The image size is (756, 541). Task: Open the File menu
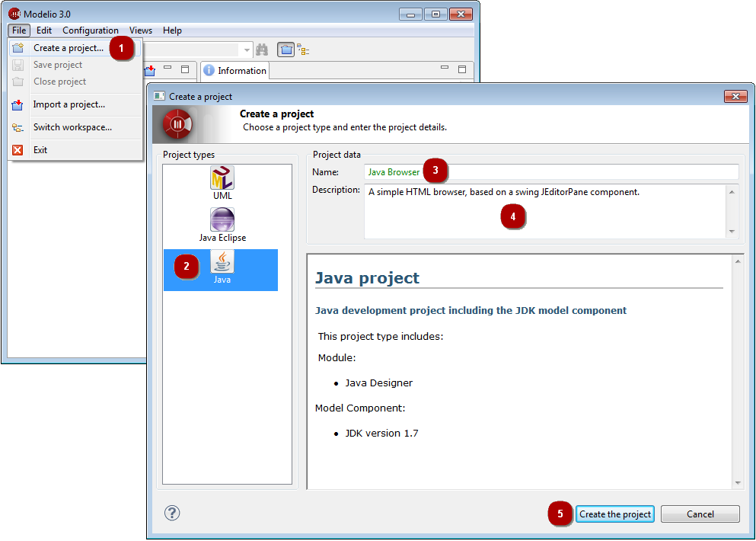point(19,30)
